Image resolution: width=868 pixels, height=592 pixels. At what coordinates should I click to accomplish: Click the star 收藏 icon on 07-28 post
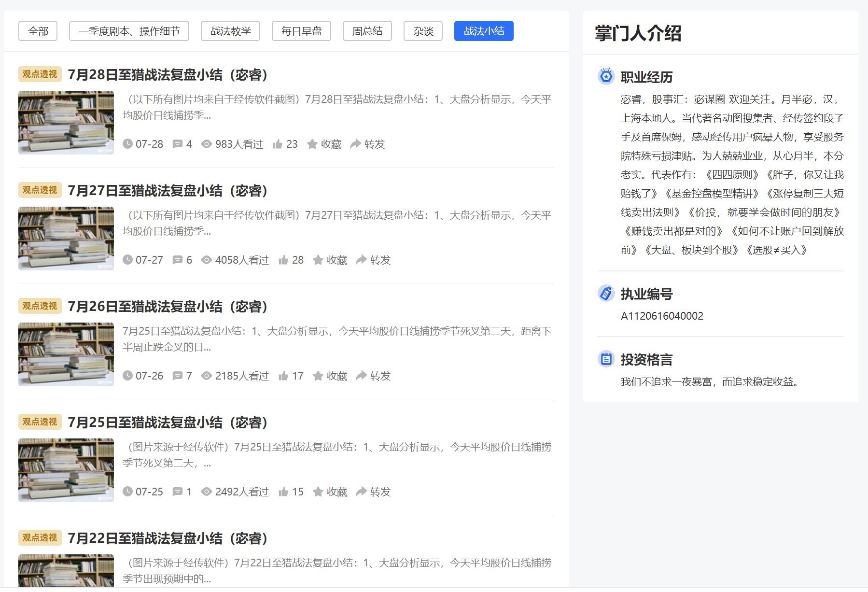[x=312, y=144]
